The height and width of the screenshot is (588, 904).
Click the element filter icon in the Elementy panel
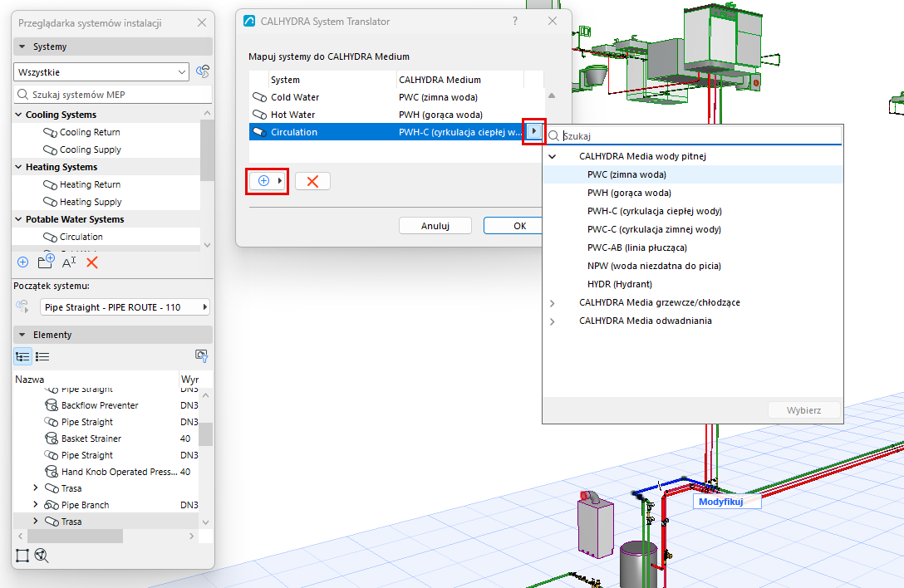click(x=201, y=355)
